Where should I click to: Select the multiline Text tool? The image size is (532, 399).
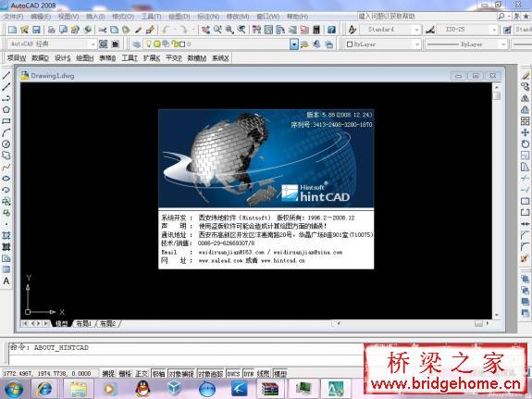pos(6,281)
